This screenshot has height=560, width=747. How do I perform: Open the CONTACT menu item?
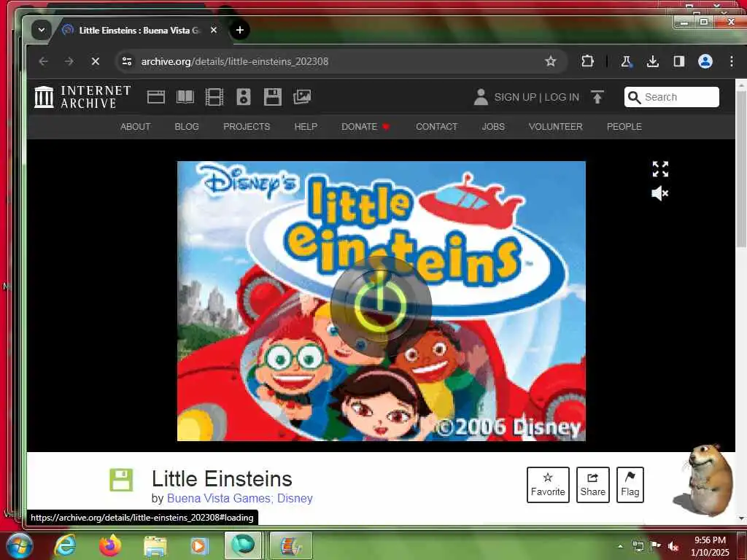436,127
